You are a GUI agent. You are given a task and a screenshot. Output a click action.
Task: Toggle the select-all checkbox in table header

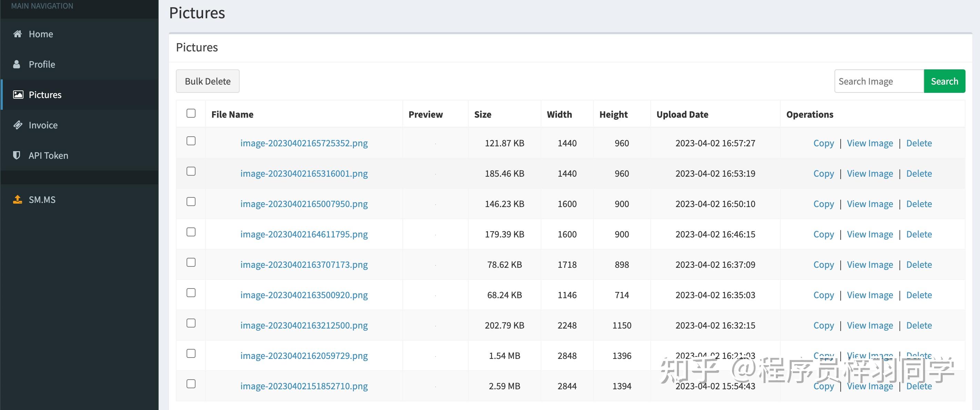coord(191,114)
